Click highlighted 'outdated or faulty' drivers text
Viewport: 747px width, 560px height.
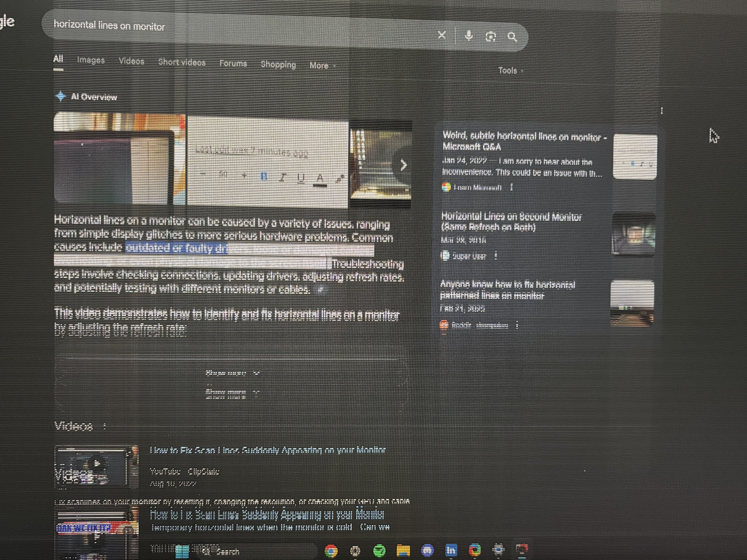(177, 248)
